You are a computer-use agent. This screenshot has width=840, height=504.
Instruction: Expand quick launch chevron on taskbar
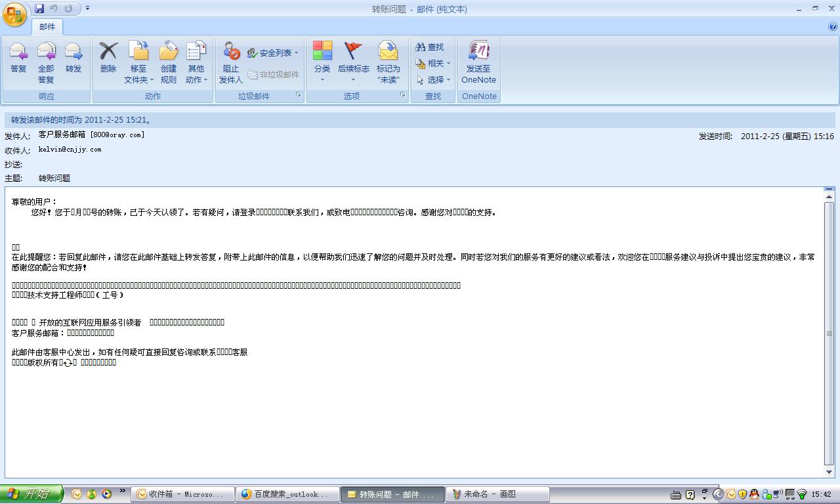[122, 491]
